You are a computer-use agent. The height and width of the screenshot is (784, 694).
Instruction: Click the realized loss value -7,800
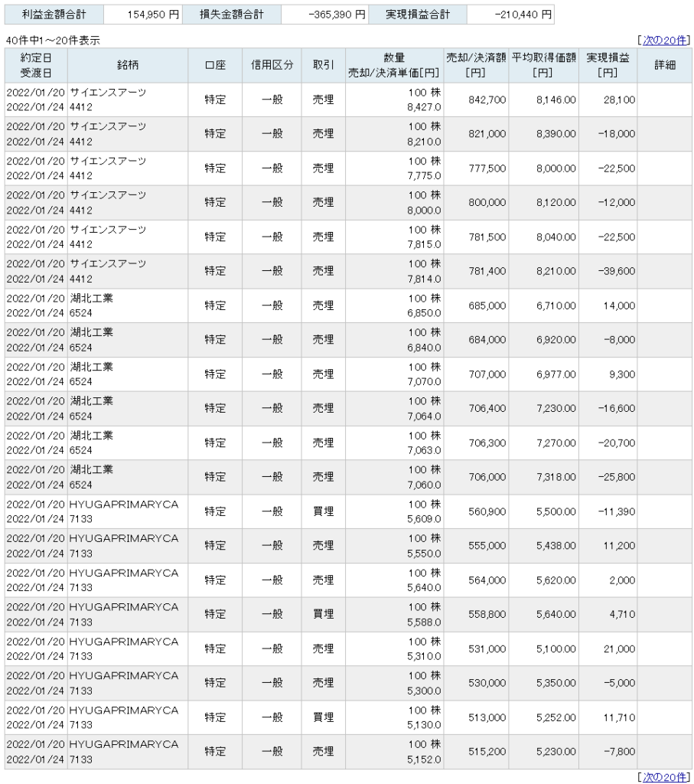(620, 752)
